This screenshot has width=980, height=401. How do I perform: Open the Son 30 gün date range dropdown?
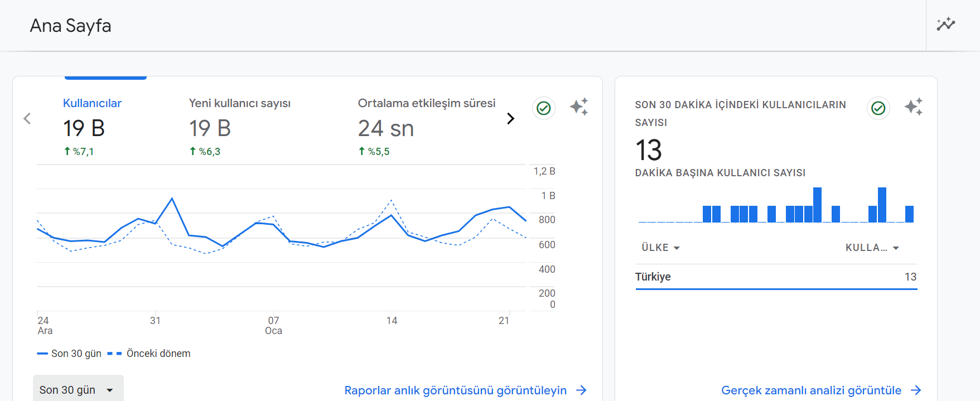[78, 390]
